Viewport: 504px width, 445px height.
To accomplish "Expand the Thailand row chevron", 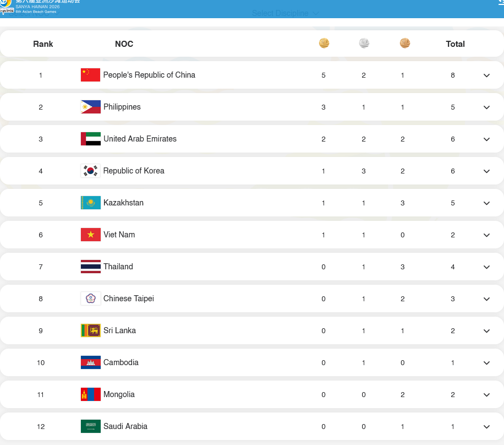I will tap(486, 267).
